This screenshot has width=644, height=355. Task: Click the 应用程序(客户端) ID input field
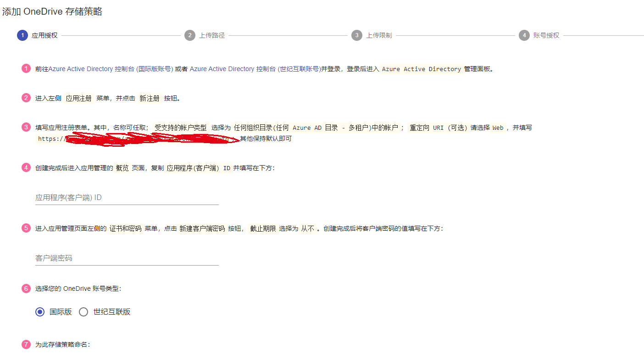[x=127, y=198]
